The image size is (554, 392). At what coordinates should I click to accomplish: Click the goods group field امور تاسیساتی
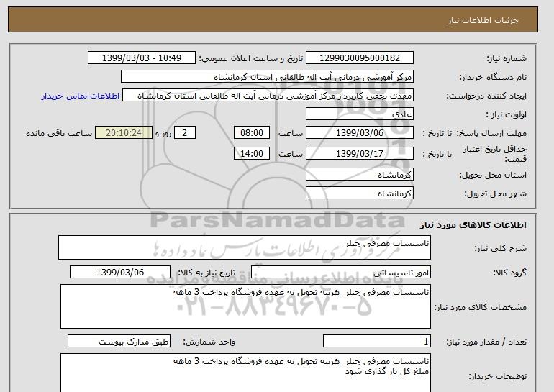(x=340, y=273)
